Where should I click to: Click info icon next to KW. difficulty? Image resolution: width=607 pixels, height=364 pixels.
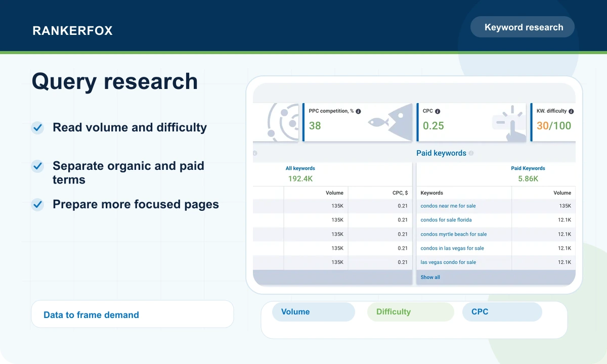tap(571, 111)
